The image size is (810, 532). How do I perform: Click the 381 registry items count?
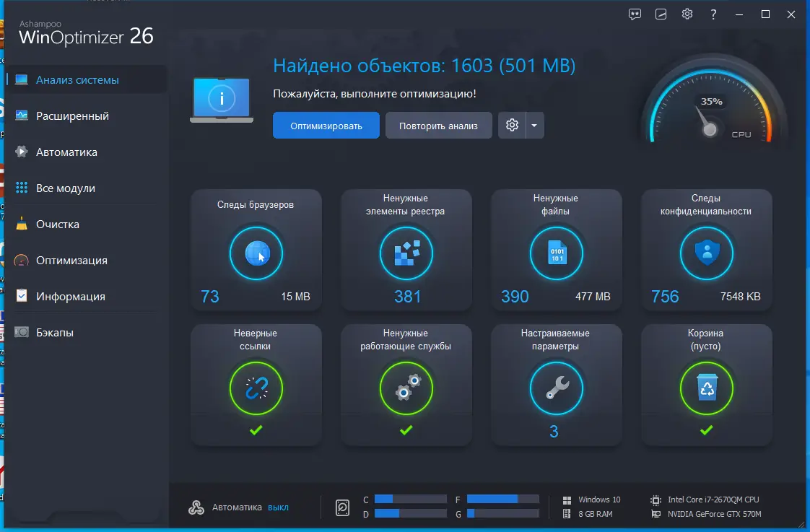[x=408, y=297]
